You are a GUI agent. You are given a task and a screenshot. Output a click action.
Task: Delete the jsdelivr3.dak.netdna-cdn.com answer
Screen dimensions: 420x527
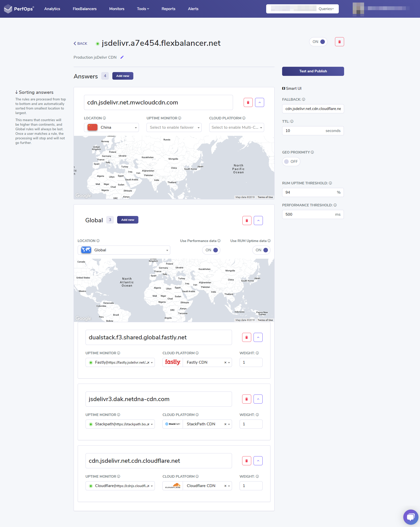pos(246,399)
